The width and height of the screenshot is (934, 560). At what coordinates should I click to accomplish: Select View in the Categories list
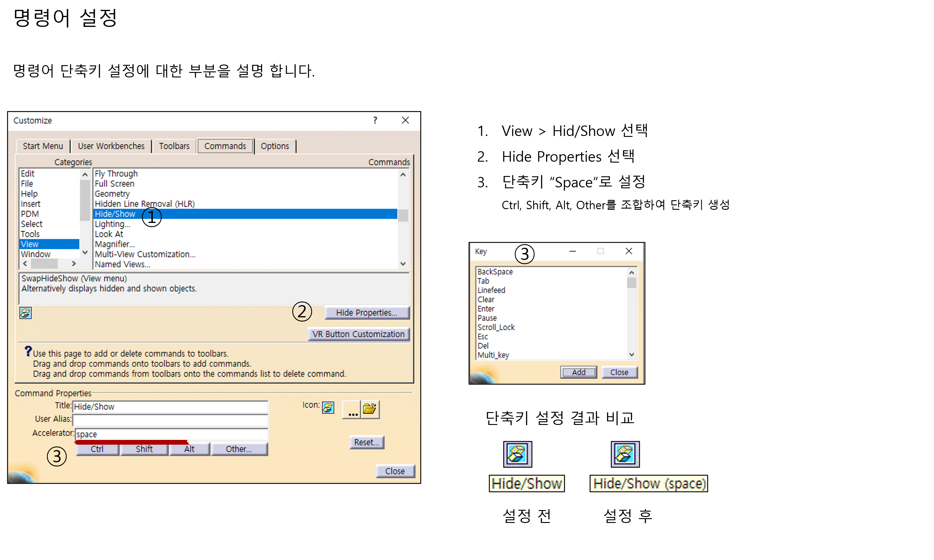tap(29, 244)
